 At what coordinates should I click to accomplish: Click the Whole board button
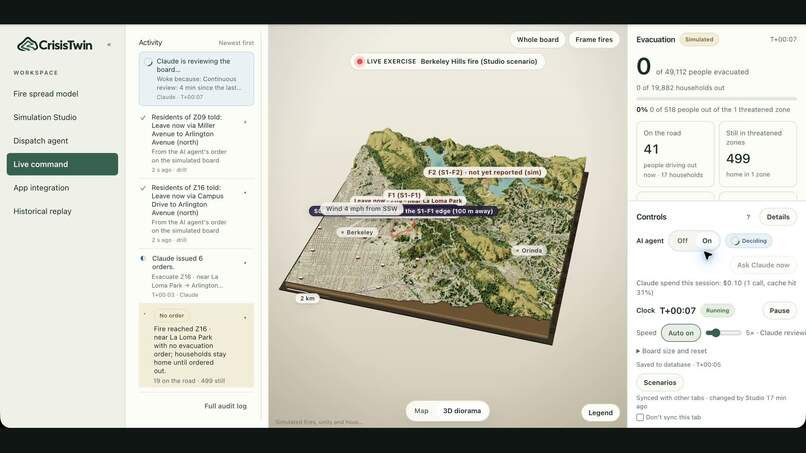[537, 40]
